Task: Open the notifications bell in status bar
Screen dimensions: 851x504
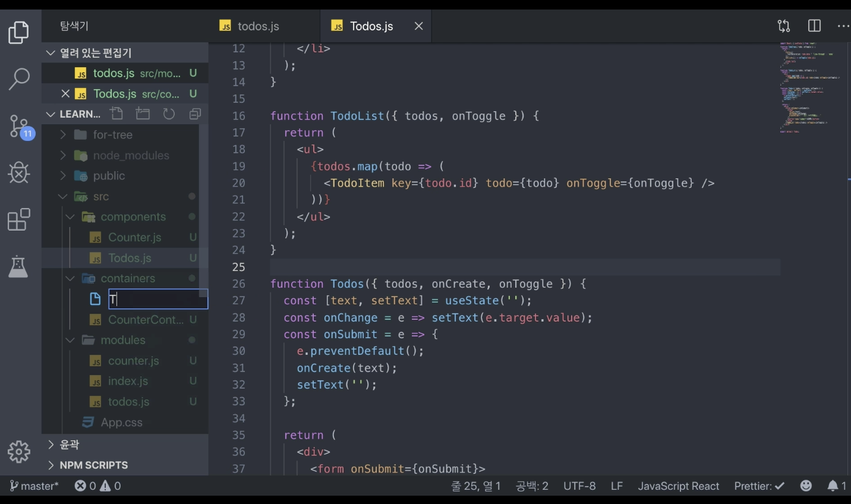Action: pos(837,486)
